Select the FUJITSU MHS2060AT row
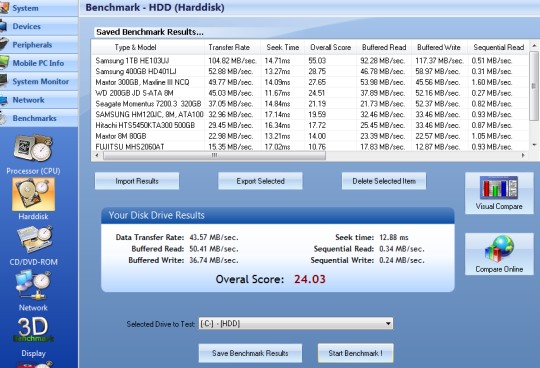Image resolution: width=540 pixels, height=368 pixels. coord(310,147)
